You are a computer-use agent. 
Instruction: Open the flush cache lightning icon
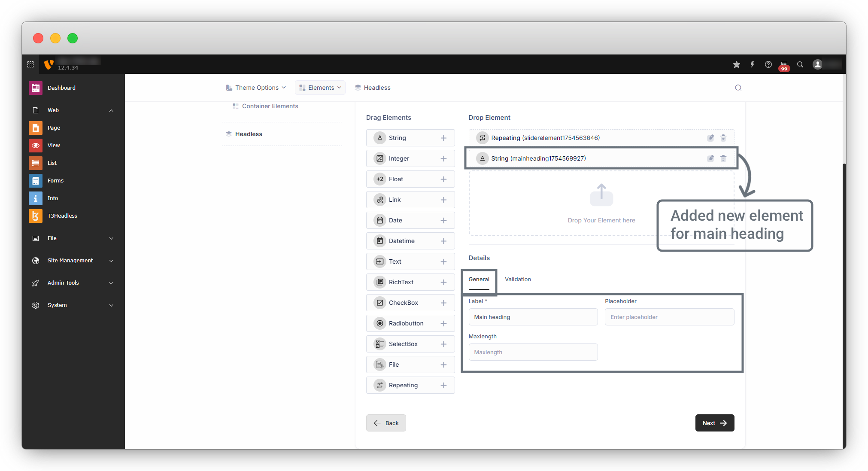click(x=752, y=64)
